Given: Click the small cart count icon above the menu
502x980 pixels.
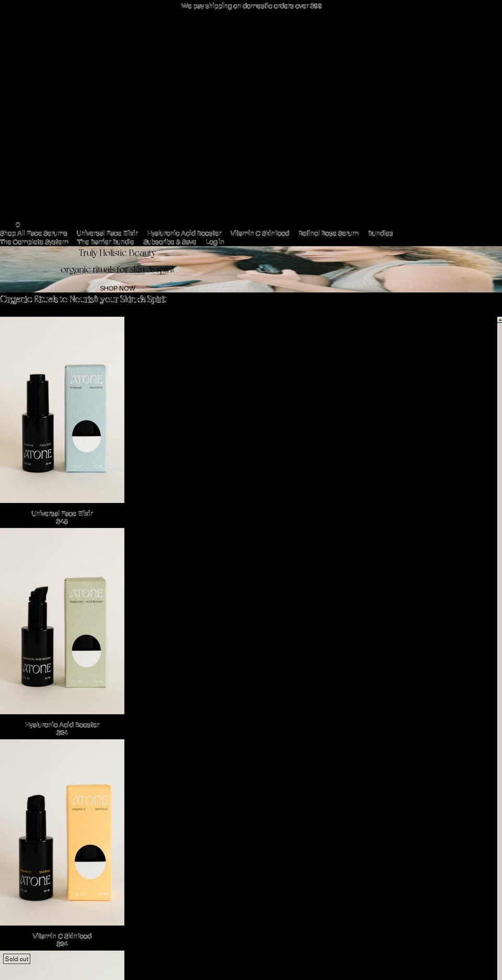Looking at the screenshot, I should coord(18,225).
